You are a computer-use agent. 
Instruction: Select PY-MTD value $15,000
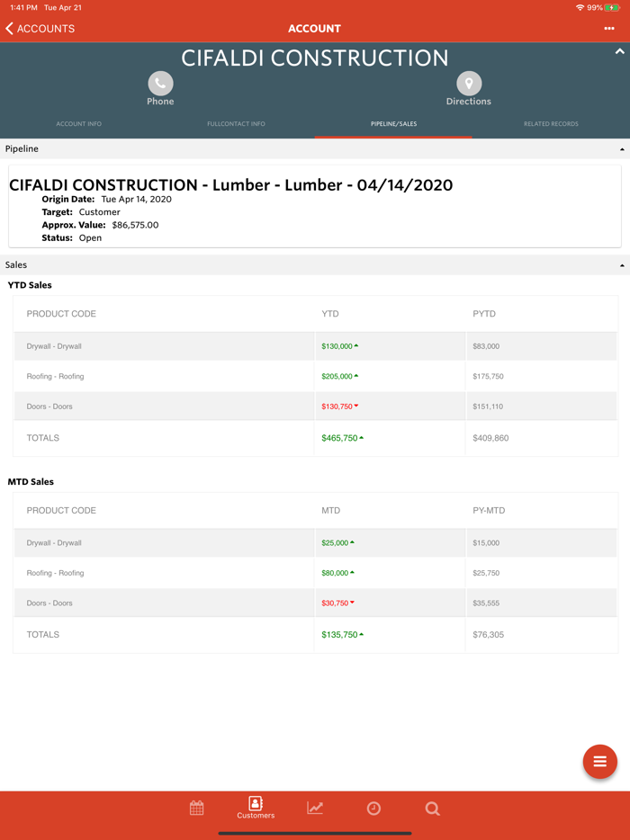pos(486,543)
